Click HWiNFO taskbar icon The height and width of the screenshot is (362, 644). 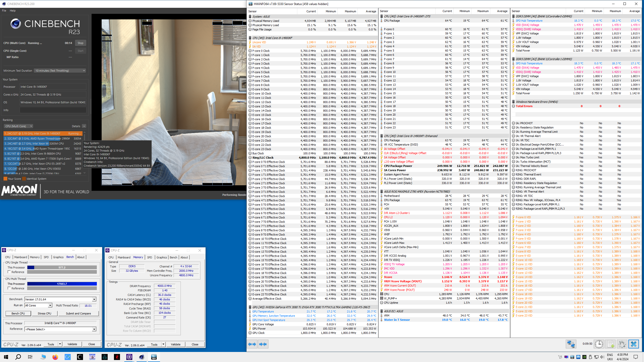click(154, 357)
